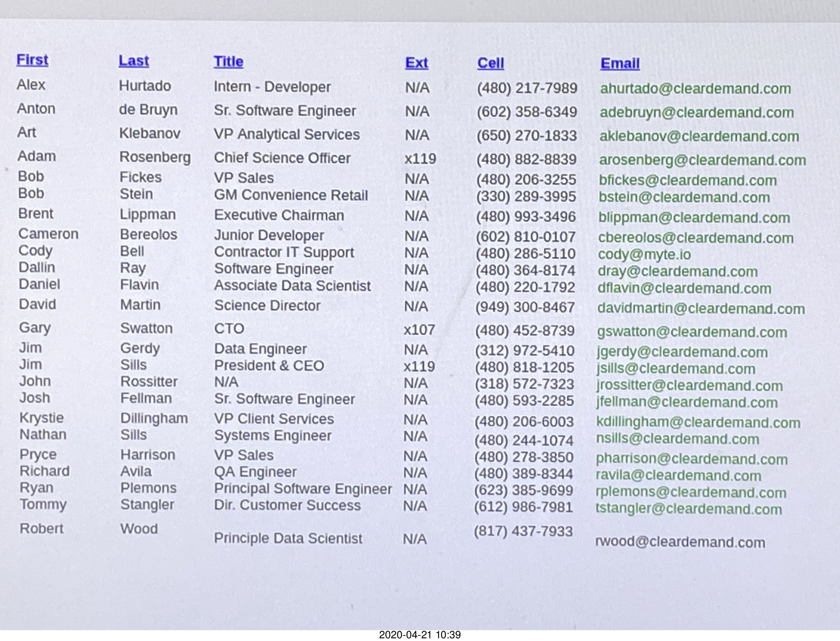Sort the table by the First column header
840x641 pixels.
pyautogui.click(x=32, y=60)
